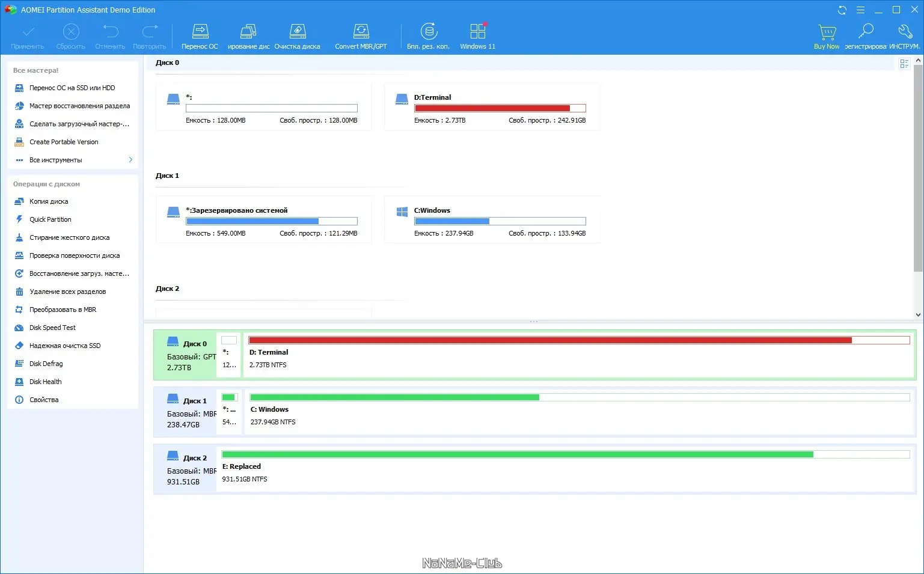The width and height of the screenshot is (924, 574).
Task: Select Диск 1 MBR header block
Action: (x=185, y=412)
